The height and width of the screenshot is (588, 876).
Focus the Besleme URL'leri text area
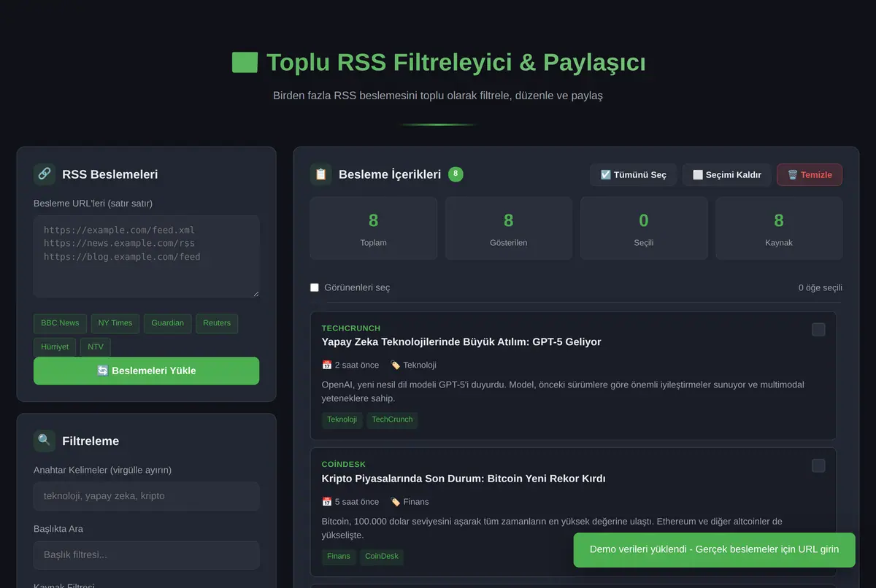tap(146, 256)
